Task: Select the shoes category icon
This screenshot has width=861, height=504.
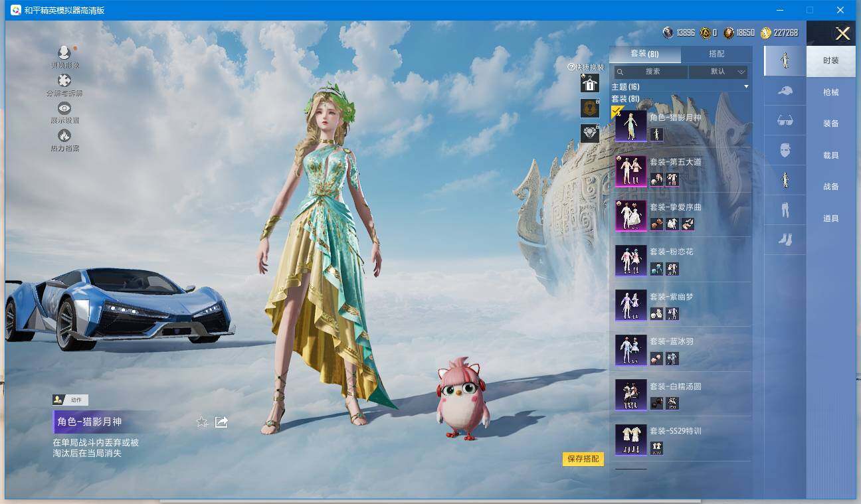Action: coord(785,240)
